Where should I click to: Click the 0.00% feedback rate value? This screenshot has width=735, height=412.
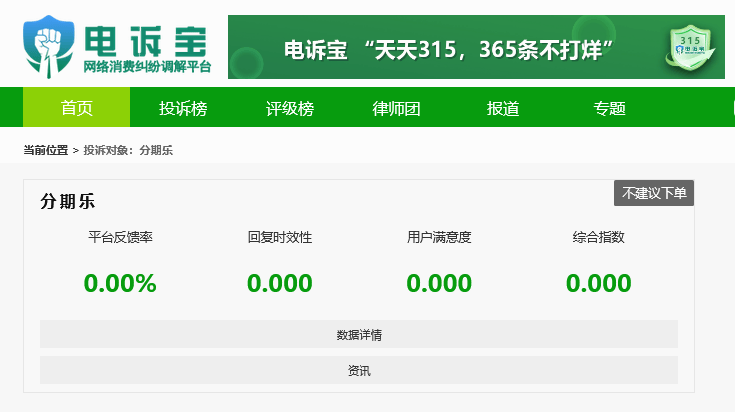click(x=120, y=283)
